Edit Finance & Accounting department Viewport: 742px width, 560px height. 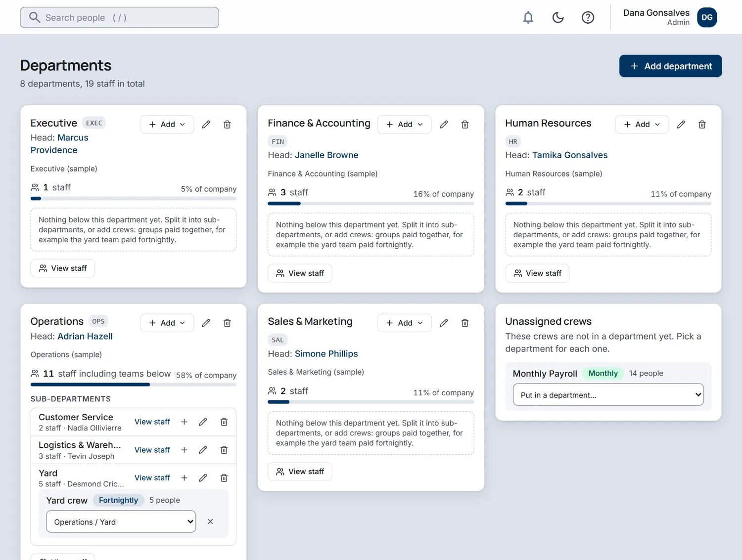pyautogui.click(x=444, y=125)
